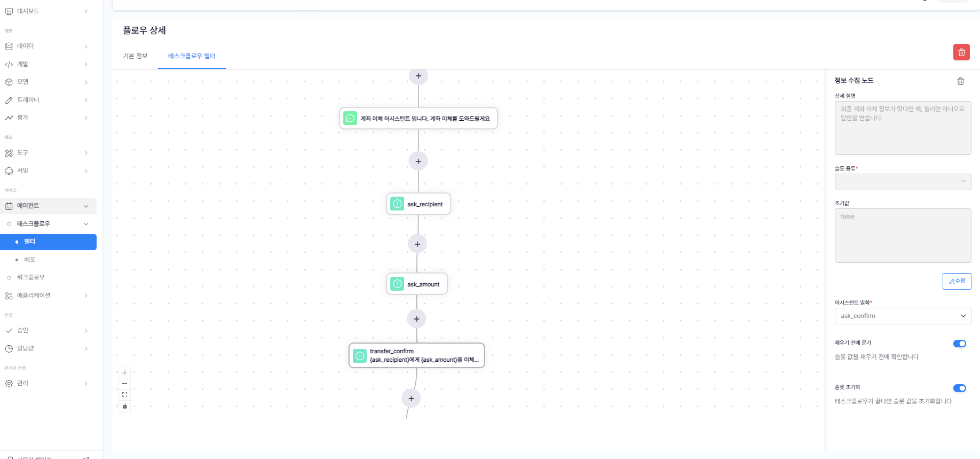Open the 어시스턴트 발화 ask_confirm dropdown

[903, 316]
